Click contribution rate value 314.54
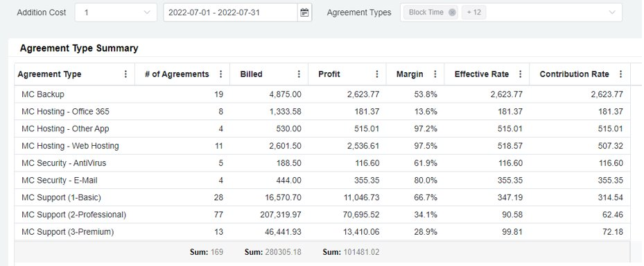Viewport: 644px width, 266px height. pyautogui.click(x=610, y=198)
